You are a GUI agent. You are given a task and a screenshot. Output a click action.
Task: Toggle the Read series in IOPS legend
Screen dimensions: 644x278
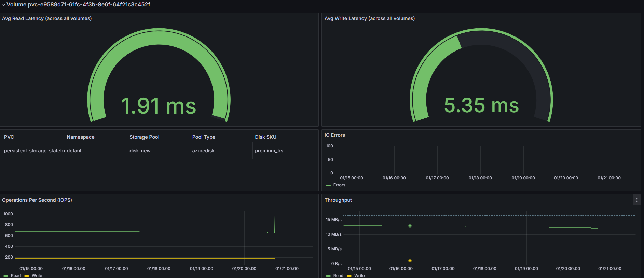pyautogui.click(x=16, y=276)
